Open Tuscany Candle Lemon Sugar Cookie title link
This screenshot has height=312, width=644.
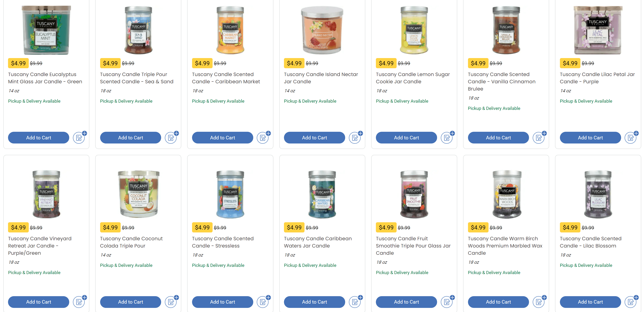tap(412, 78)
